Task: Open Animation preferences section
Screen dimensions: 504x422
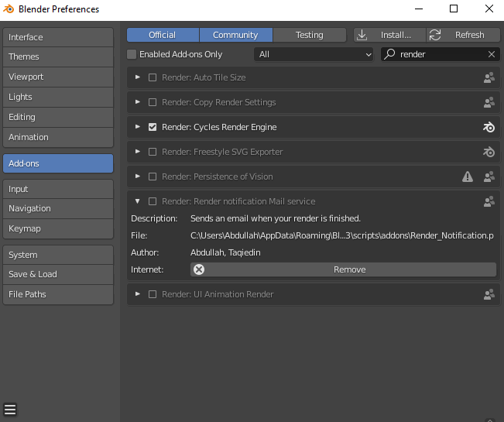Action: click(x=58, y=137)
